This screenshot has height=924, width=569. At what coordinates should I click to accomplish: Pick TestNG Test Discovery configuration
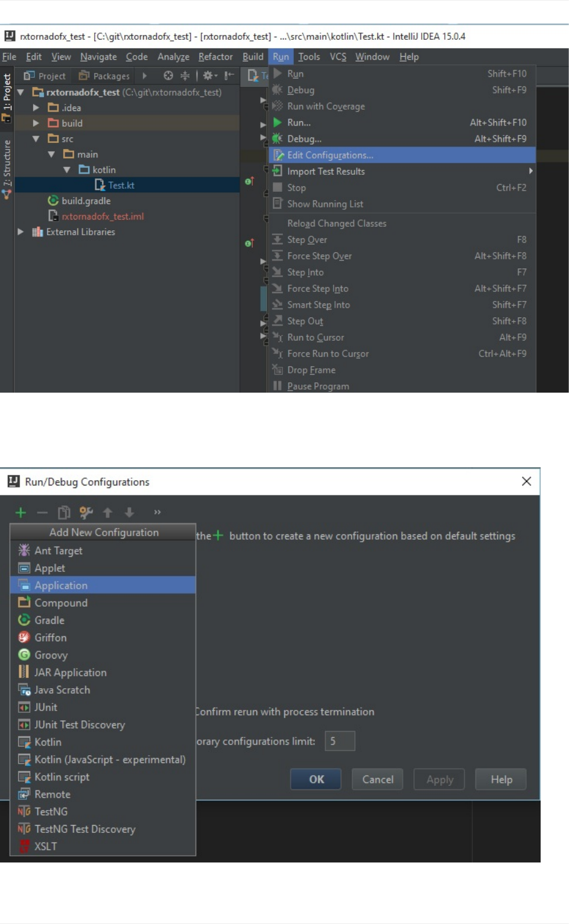(x=103, y=829)
